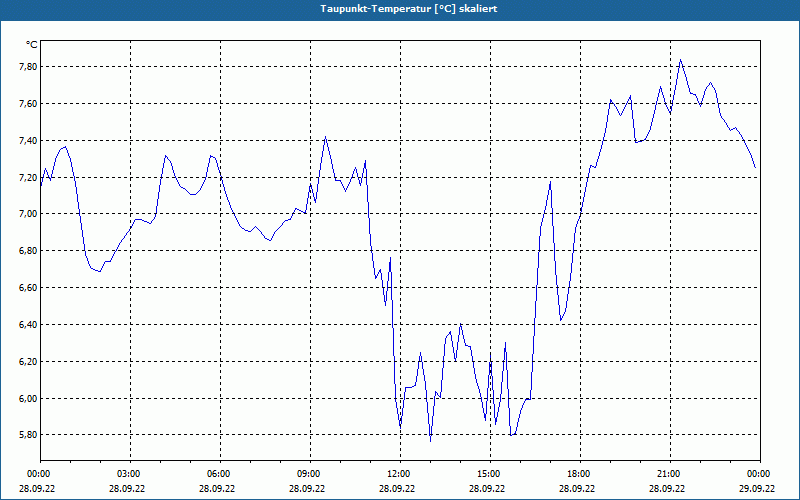Click the 15:00 time axis label
This screenshot has height=500, width=800.
point(490,474)
